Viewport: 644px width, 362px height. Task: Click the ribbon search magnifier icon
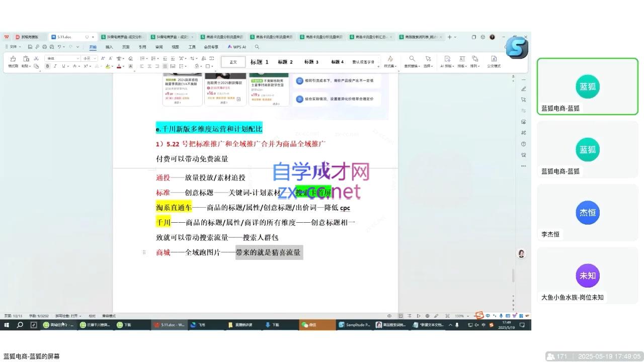point(257,47)
